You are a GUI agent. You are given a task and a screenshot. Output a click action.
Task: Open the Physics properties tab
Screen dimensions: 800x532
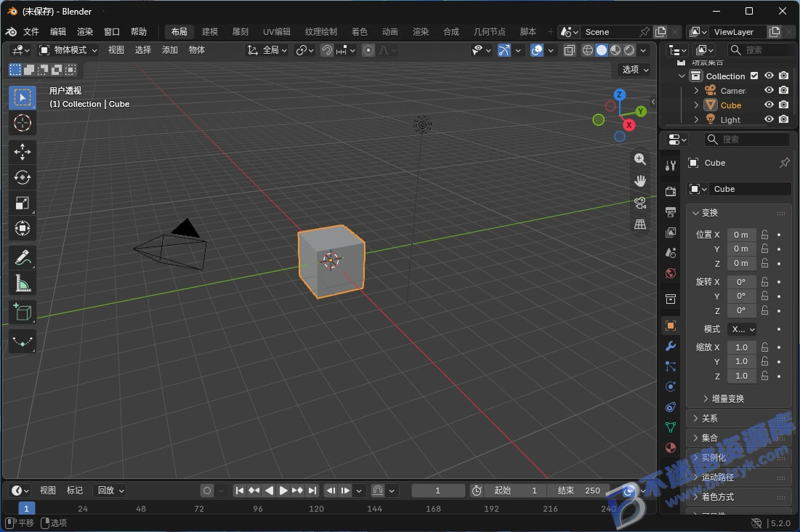pos(671,387)
